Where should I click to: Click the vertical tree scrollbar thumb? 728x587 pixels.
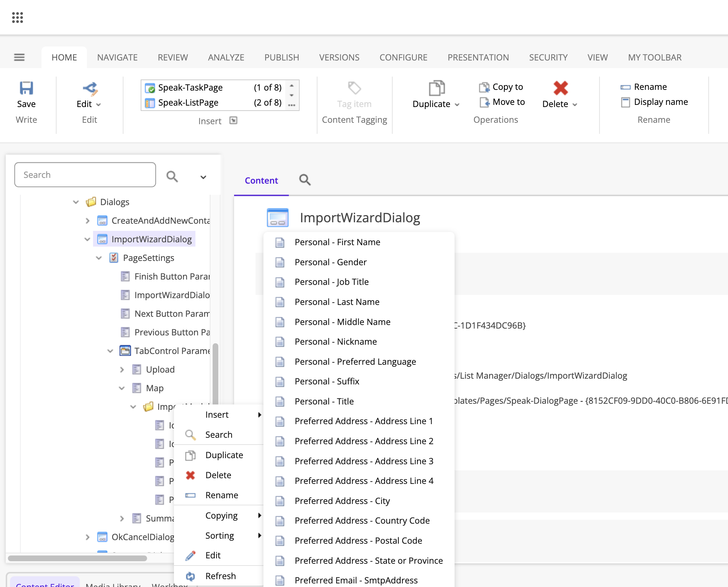coord(215,374)
